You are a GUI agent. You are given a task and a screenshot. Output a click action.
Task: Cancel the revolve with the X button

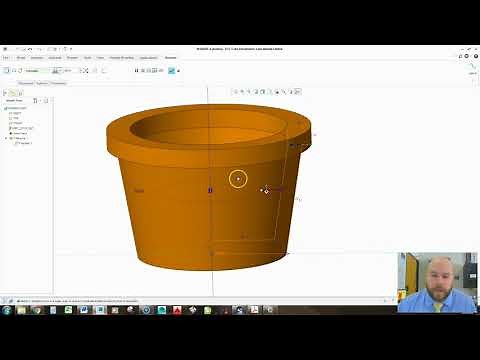tap(179, 71)
